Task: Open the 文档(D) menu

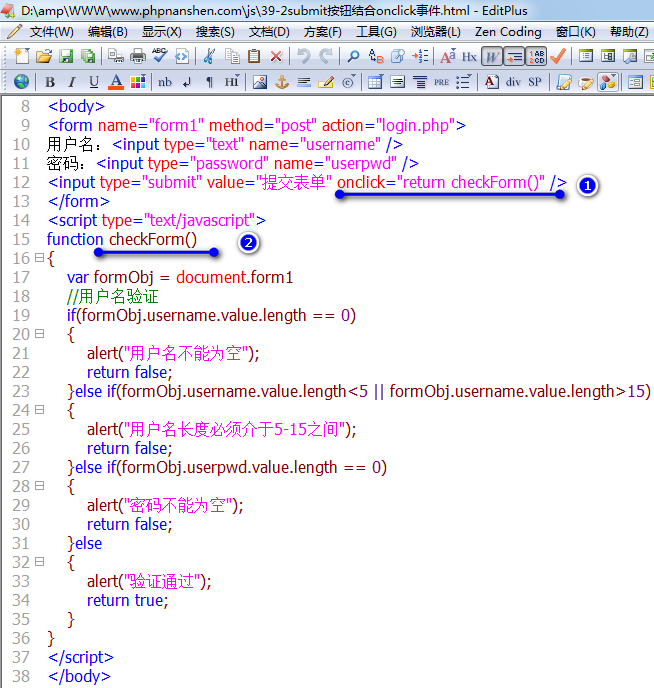Action: pyautogui.click(x=269, y=32)
